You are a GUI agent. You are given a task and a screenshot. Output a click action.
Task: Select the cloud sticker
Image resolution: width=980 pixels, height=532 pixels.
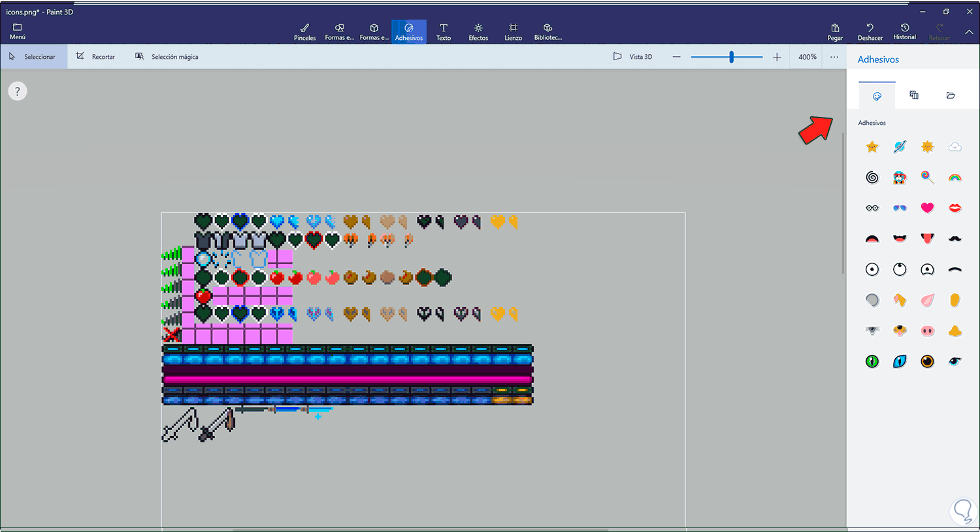pyautogui.click(x=955, y=147)
